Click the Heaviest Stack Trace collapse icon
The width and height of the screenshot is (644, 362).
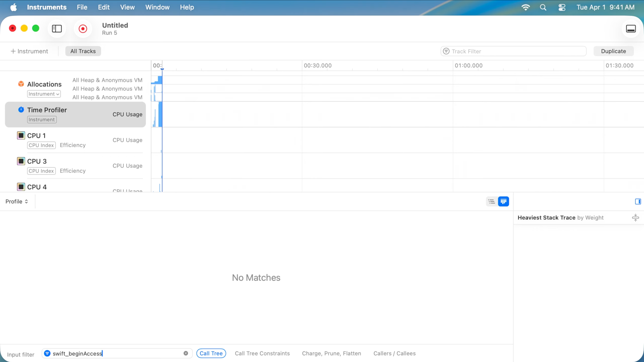click(x=635, y=218)
